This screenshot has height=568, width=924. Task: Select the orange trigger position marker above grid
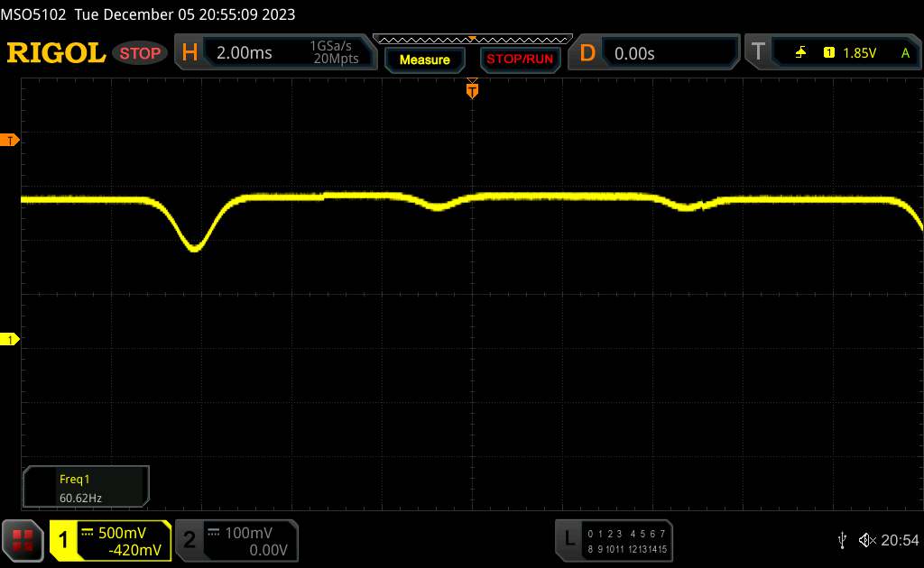point(471,89)
